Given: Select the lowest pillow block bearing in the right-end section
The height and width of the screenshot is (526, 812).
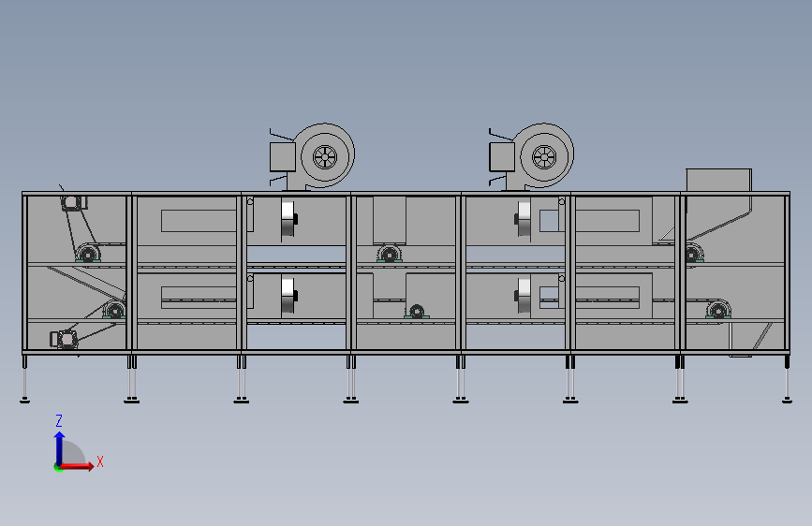Looking at the screenshot, I should pyautogui.click(x=718, y=311).
